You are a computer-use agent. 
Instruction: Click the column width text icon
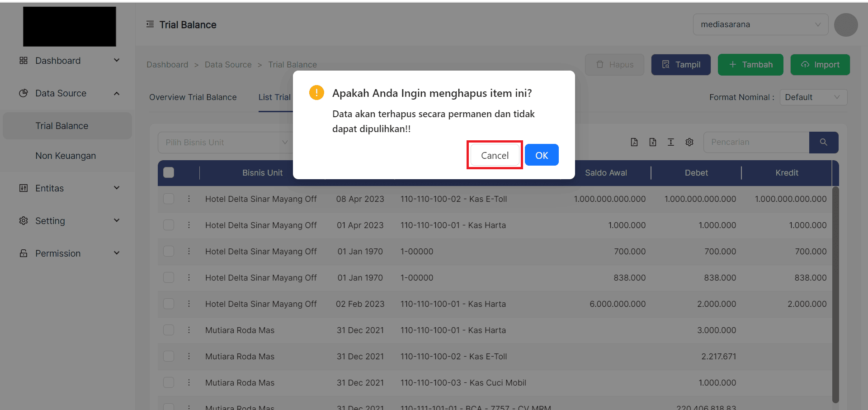point(671,142)
